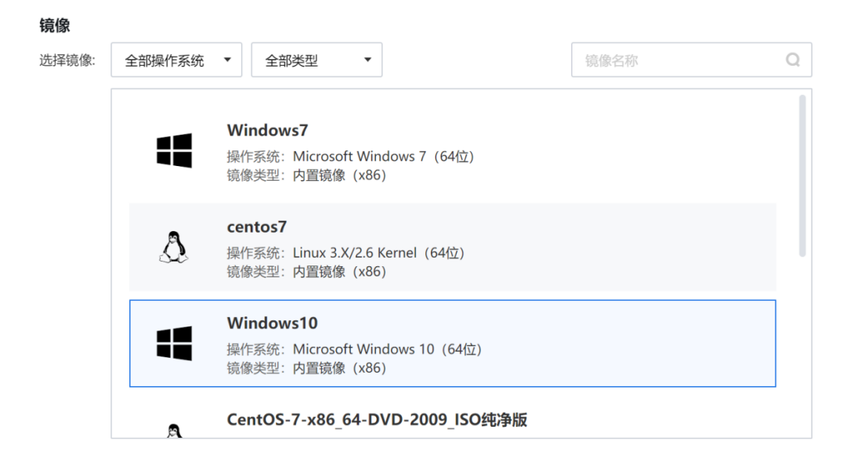Click the centos7 title text

point(257,227)
